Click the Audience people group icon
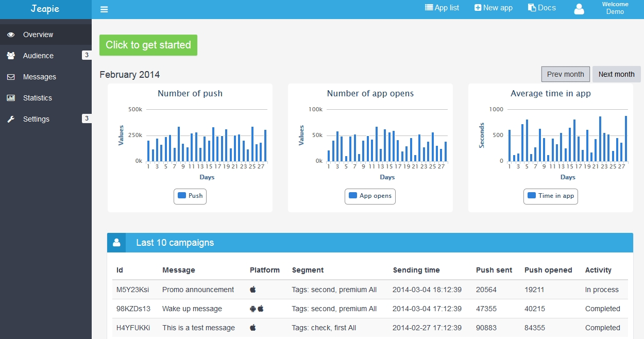The height and width of the screenshot is (339, 644). coord(11,56)
